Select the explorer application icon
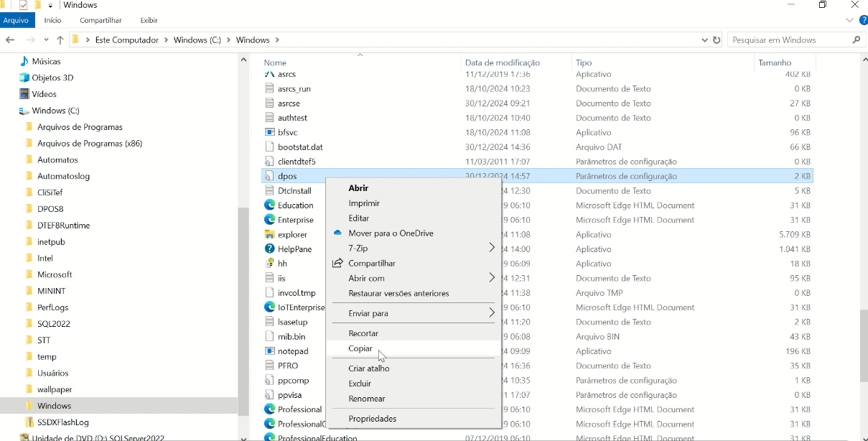The height and width of the screenshot is (441, 868). pyautogui.click(x=270, y=234)
